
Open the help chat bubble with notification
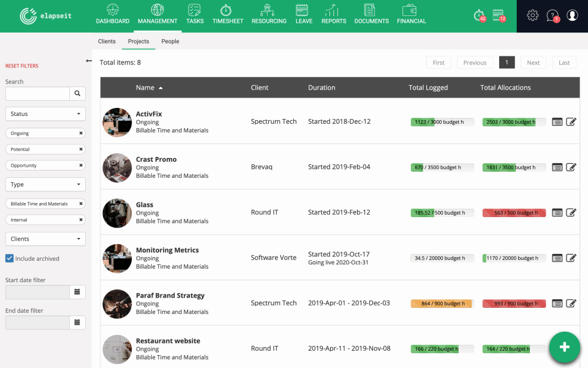click(552, 15)
